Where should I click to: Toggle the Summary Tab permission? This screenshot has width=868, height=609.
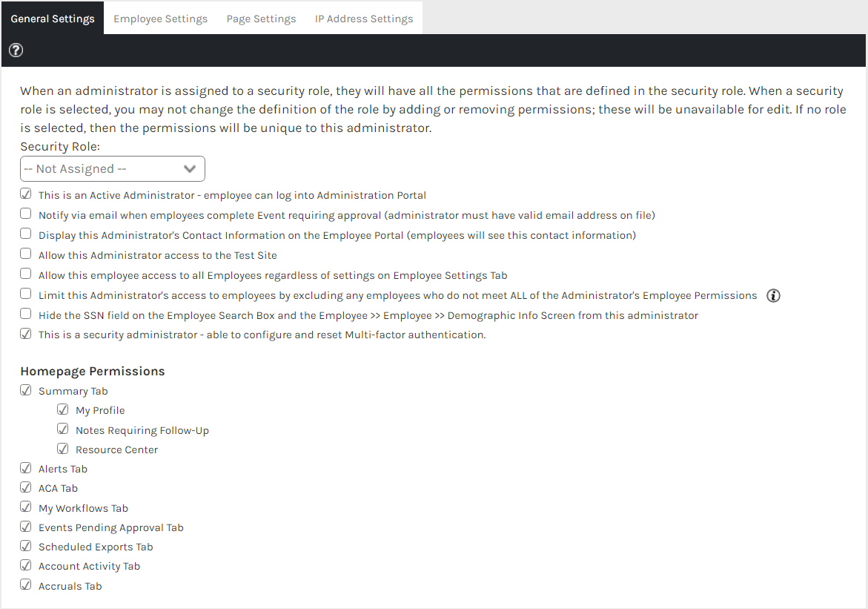click(26, 390)
